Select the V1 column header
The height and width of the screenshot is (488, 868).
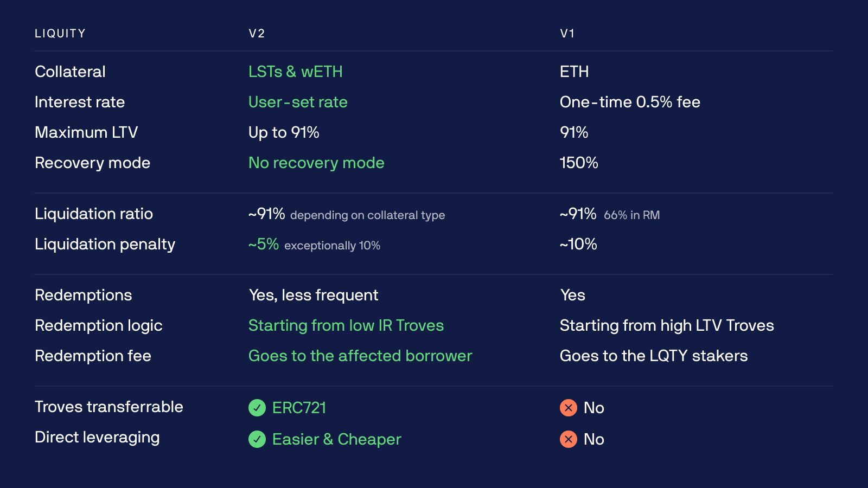coord(567,34)
